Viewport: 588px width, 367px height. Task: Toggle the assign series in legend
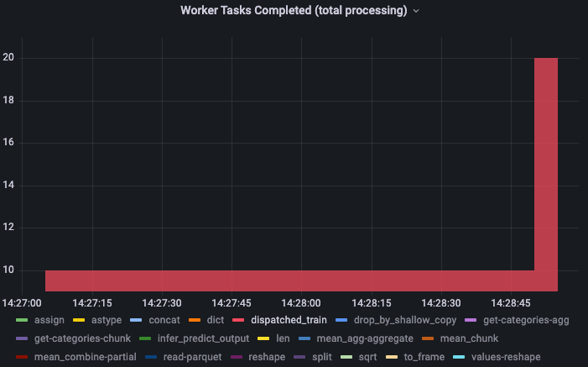tap(49, 320)
